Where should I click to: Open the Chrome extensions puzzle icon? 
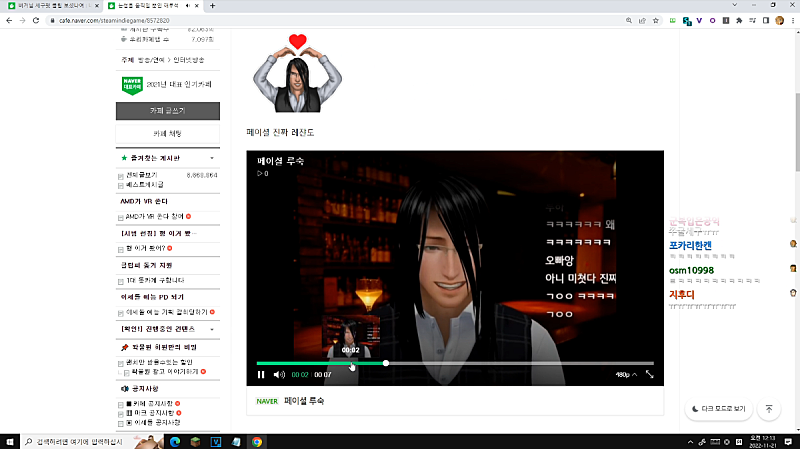[x=739, y=20]
